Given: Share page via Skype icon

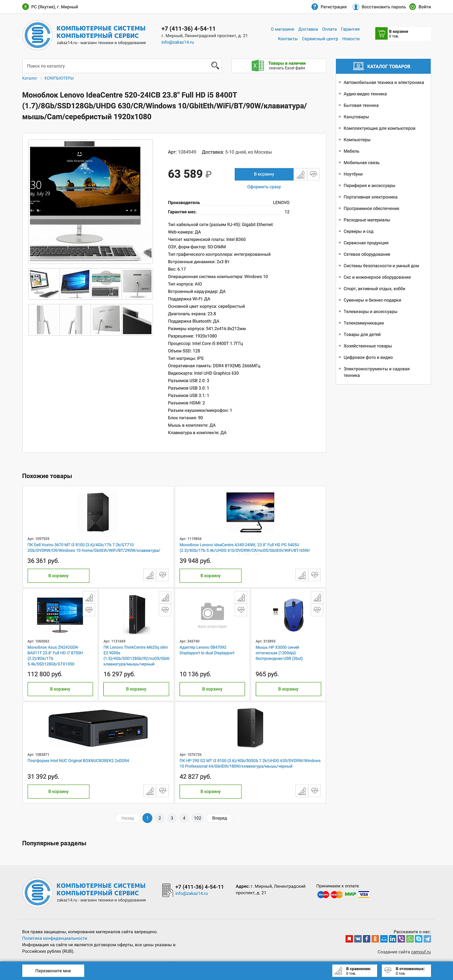Looking at the screenshot, I should click(419, 939).
